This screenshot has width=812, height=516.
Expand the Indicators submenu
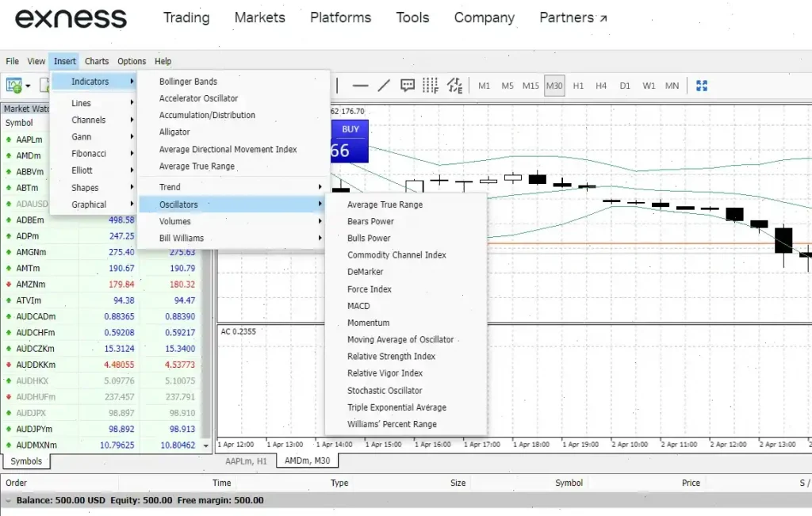click(x=94, y=82)
